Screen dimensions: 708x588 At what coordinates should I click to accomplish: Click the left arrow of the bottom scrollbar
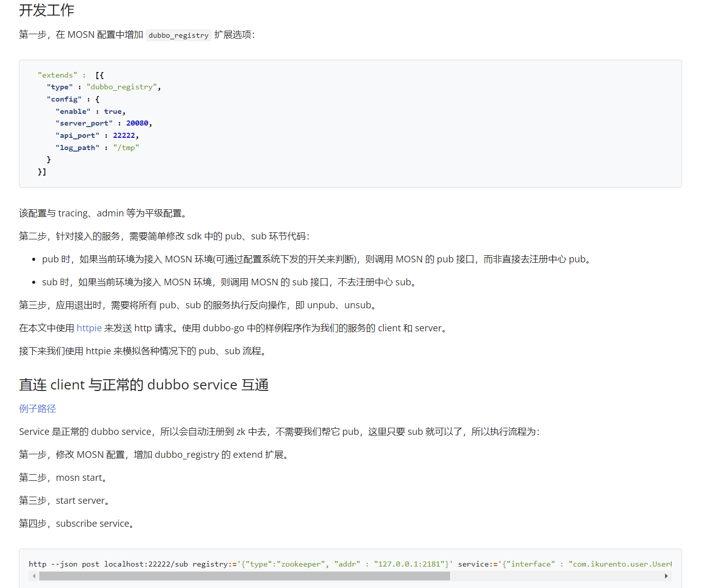(34, 576)
